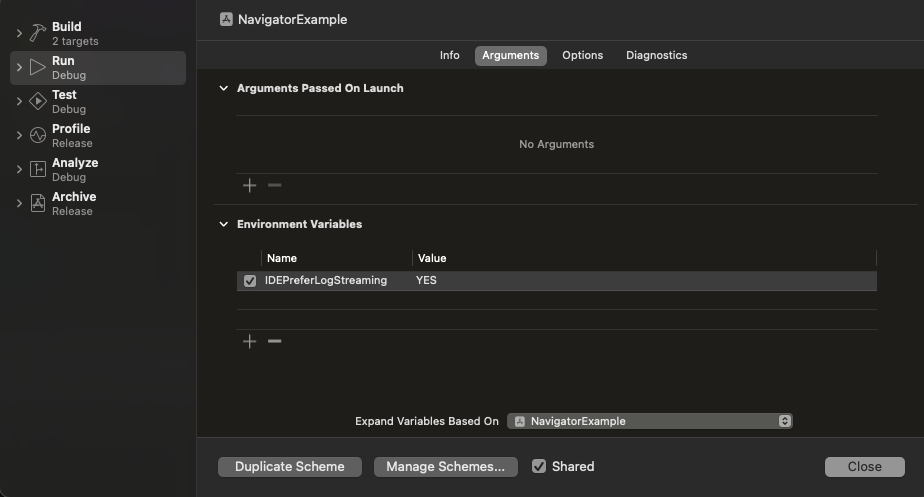Click the Build hammer icon

pos(38,34)
